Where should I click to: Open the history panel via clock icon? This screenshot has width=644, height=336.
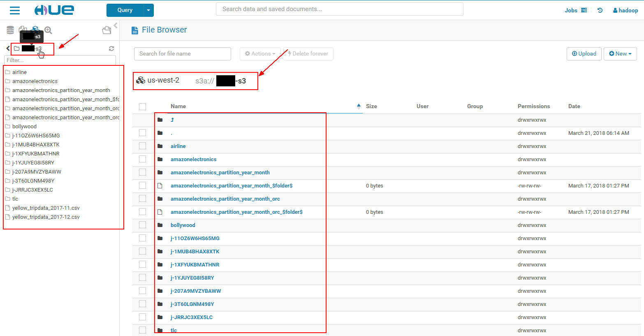600,10
